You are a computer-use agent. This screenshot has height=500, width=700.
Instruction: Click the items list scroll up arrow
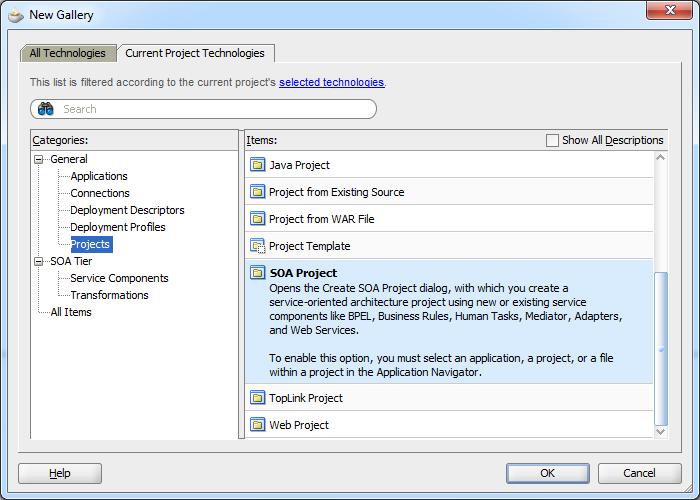pyautogui.click(x=661, y=158)
